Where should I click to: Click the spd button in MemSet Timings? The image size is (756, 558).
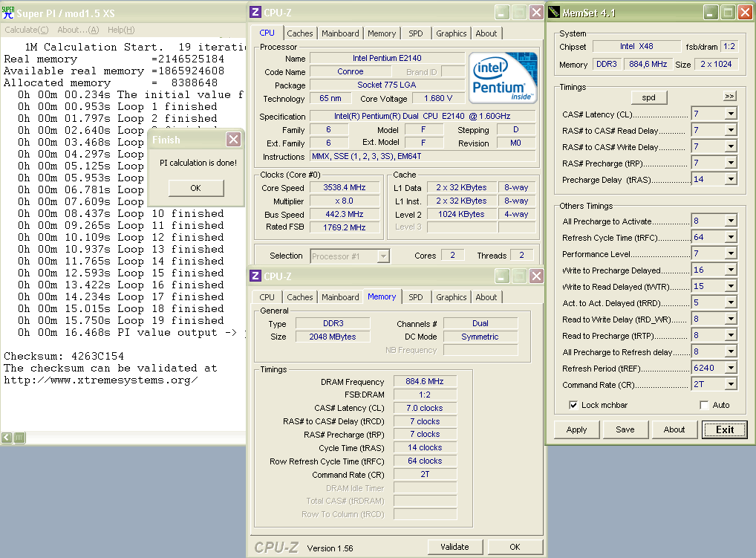coord(649,97)
